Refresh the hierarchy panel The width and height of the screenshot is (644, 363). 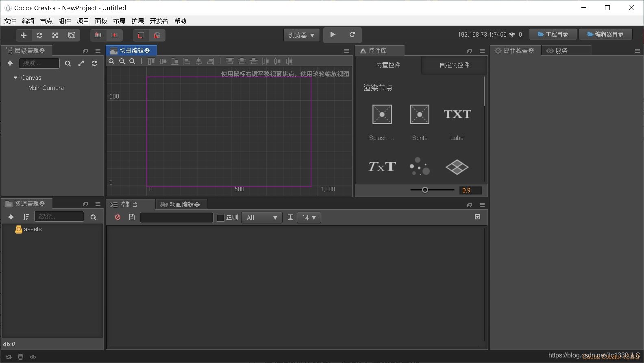pyautogui.click(x=94, y=63)
